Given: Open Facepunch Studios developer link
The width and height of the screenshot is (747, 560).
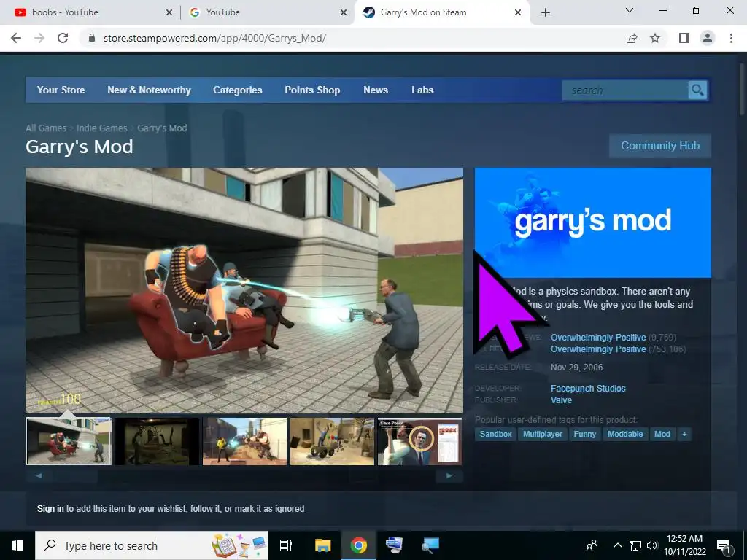Looking at the screenshot, I should (588, 389).
